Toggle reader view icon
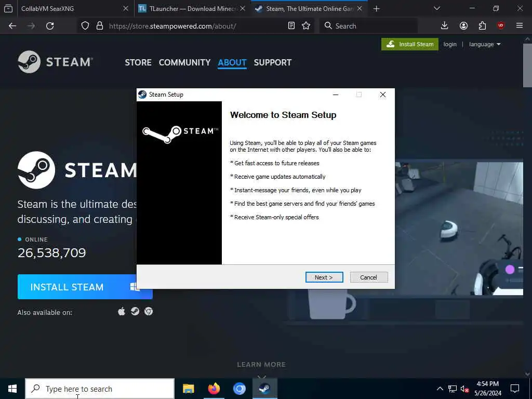 point(291,26)
